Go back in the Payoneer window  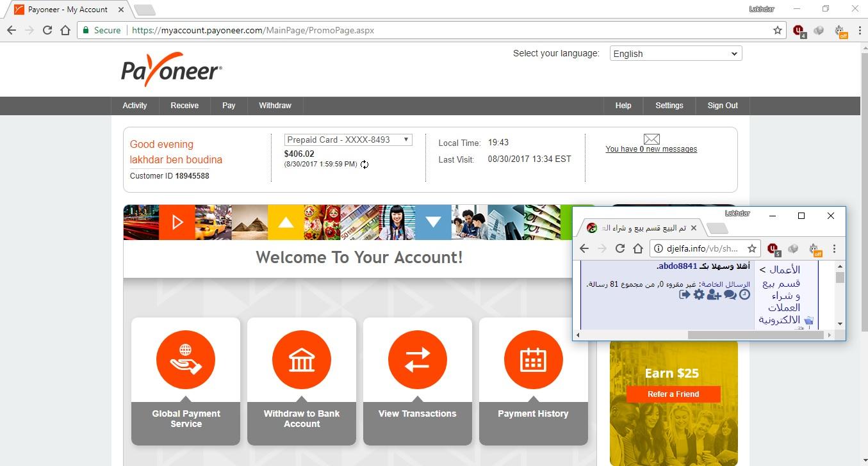[12, 30]
